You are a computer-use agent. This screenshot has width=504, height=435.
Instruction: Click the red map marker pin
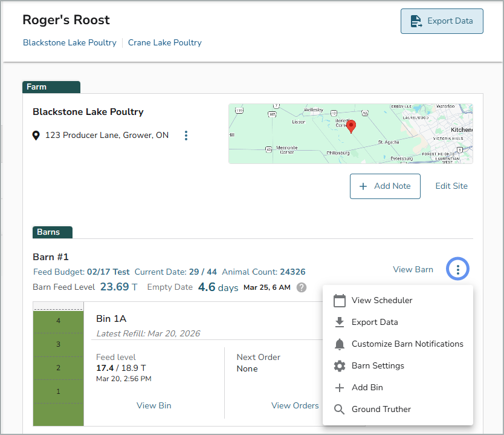(351, 126)
